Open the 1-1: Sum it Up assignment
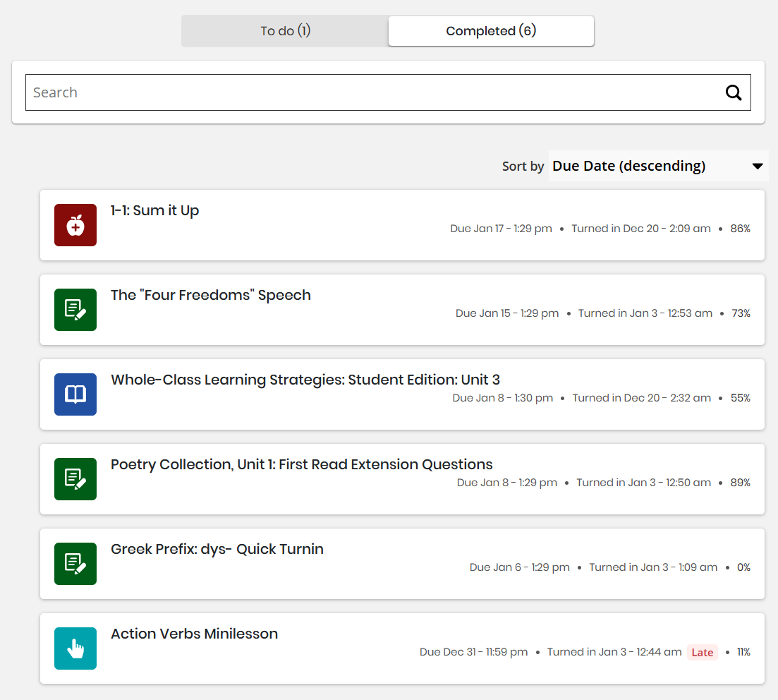778x700 pixels. (154, 210)
